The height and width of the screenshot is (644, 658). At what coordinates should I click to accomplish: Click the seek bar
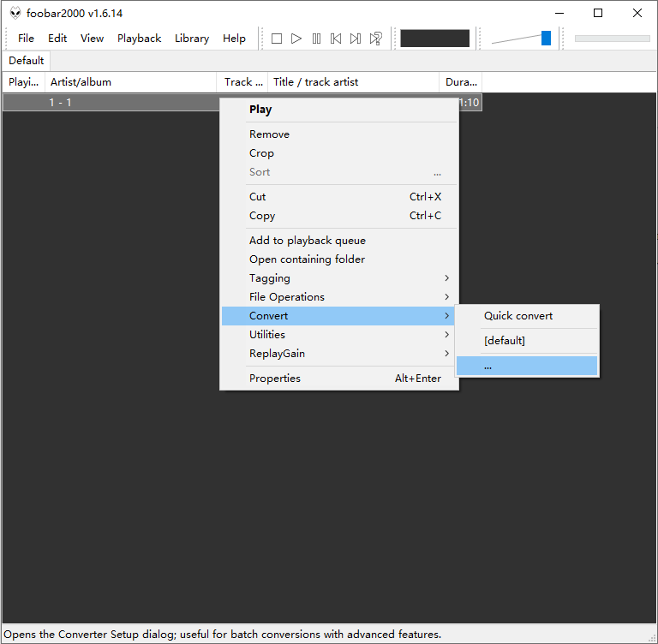coord(612,39)
